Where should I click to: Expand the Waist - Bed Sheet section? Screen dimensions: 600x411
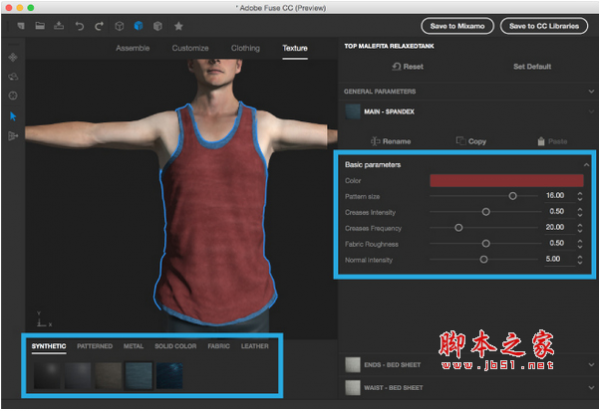click(x=591, y=388)
